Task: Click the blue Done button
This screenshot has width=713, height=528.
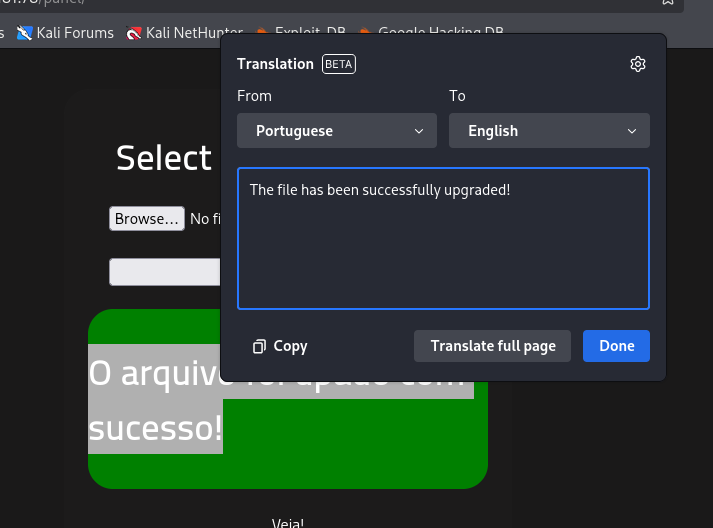Action: point(616,346)
